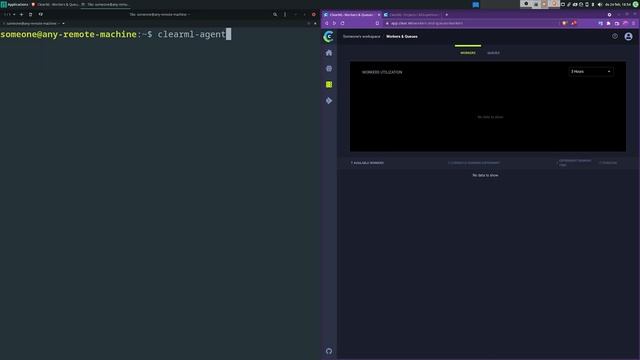640x360 pixels.
Task: Click the browser back arrow
Action: click(327, 23)
